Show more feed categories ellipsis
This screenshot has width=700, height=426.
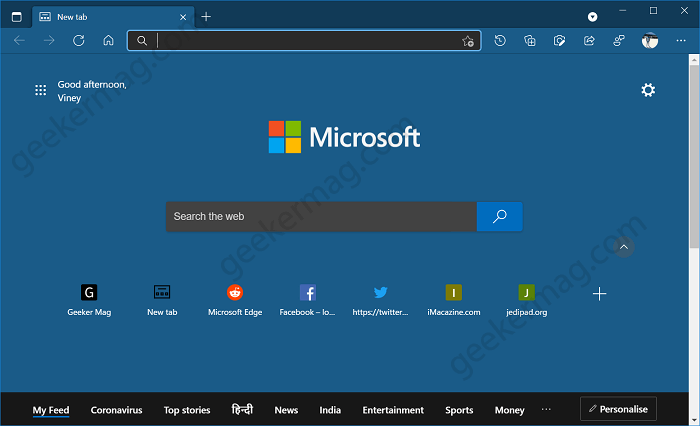pyautogui.click(x=546, y=409)
